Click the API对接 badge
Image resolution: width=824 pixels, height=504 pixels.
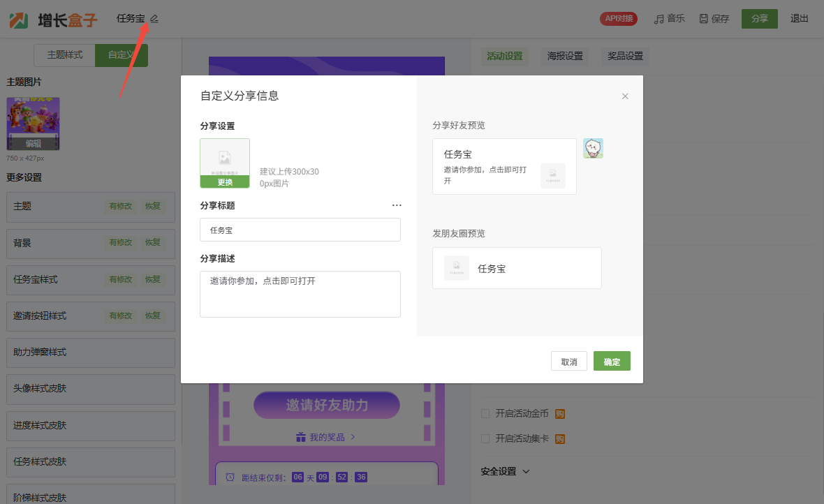(x=618, y=19)
